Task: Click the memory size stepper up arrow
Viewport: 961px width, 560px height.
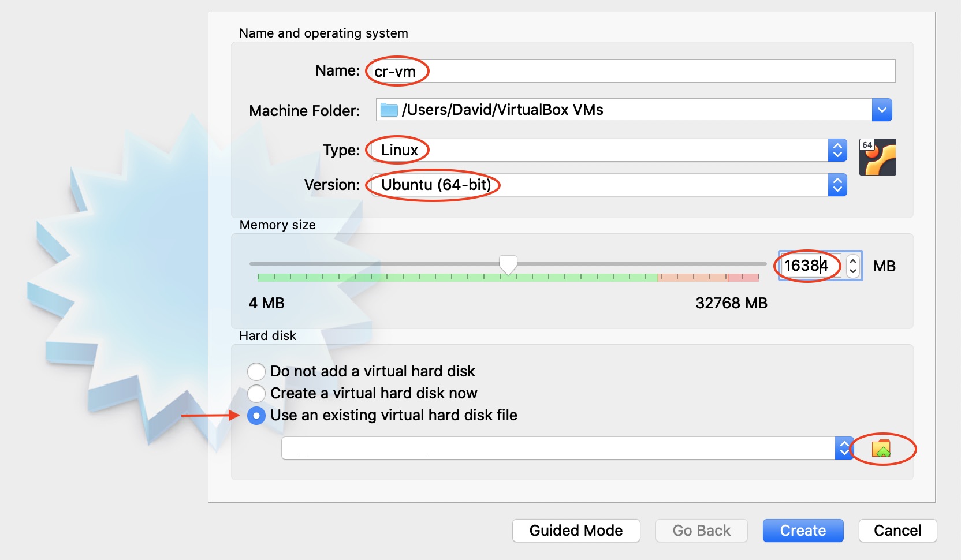Action: (853, 262)
